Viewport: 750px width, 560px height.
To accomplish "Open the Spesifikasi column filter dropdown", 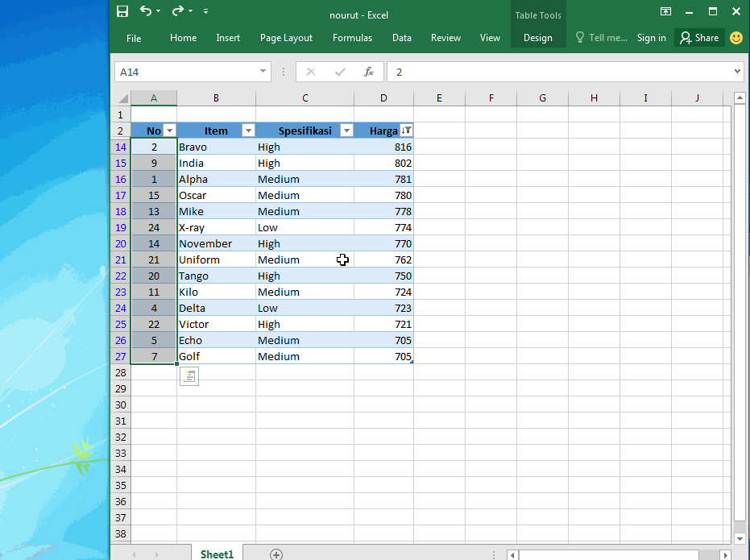I will pyautogui.click(x=346, y=130).
